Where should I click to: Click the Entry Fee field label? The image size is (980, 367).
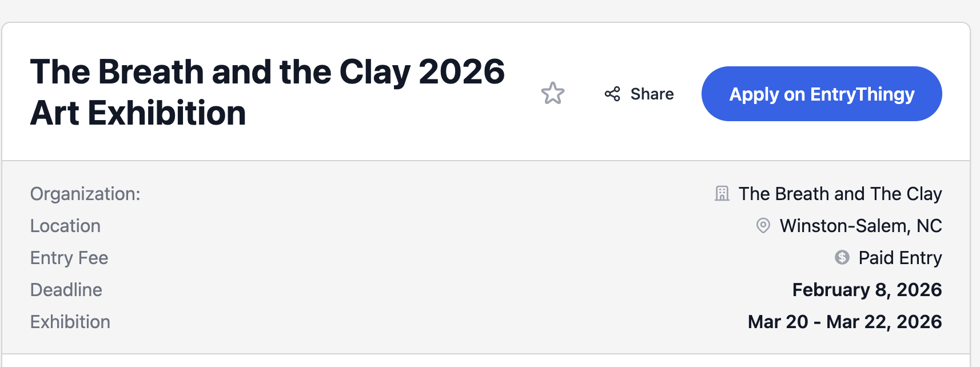69,258
